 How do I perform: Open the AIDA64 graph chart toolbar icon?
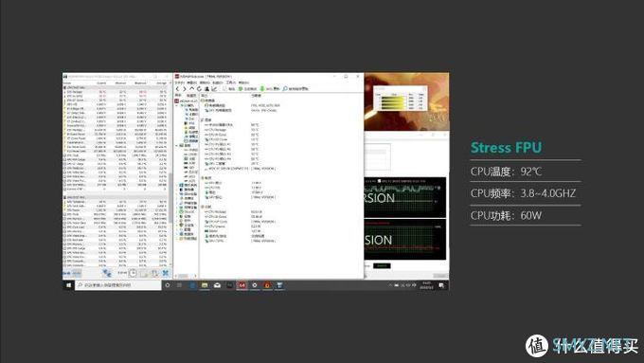coord(214,89)
